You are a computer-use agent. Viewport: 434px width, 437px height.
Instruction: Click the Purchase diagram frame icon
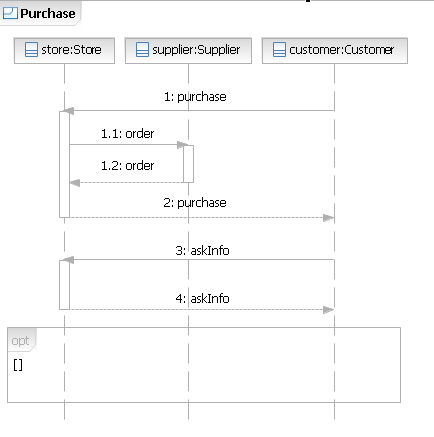10,13
